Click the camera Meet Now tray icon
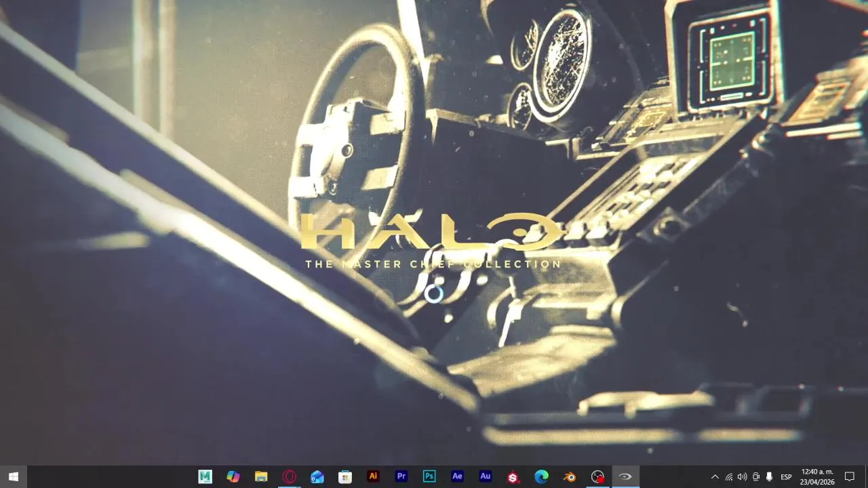868x488 pixels. click(x=756, y=476)
